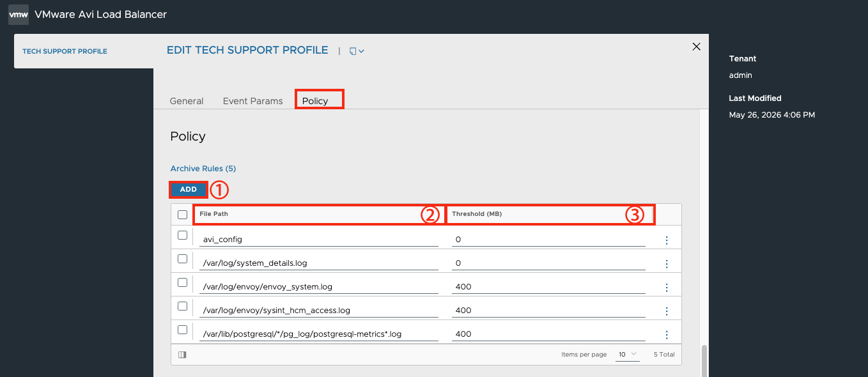The height and width of the screenshot is (377, 868).
Task: Click the 'Edit Tech Support Profile' heading
Action: 247,50
